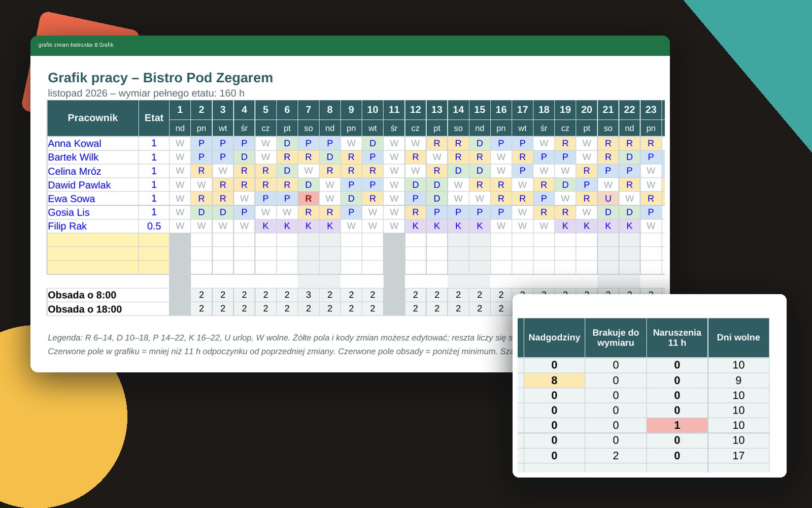Select the first empty yellow employee name cell
The image size is (812, 508).
[x=93, y=240]
